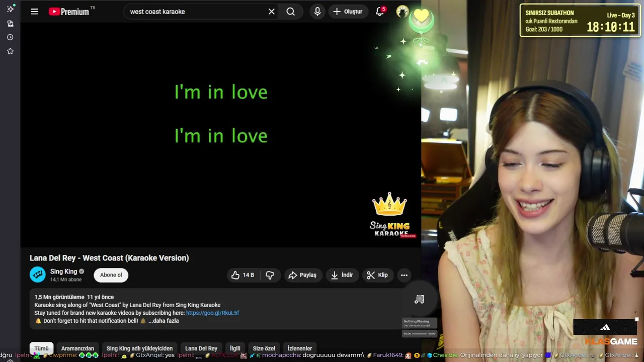Dislike the video with thumbs down
Screen dimensions: 644x362
(x=270, y=275)
